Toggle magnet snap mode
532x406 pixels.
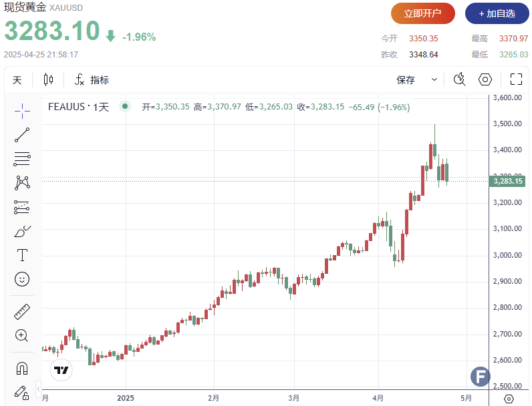[22, 367]
